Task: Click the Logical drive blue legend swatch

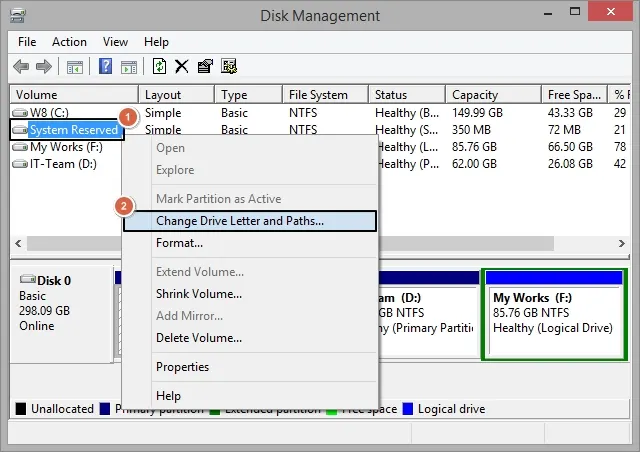Action: [x=408, y=409]
